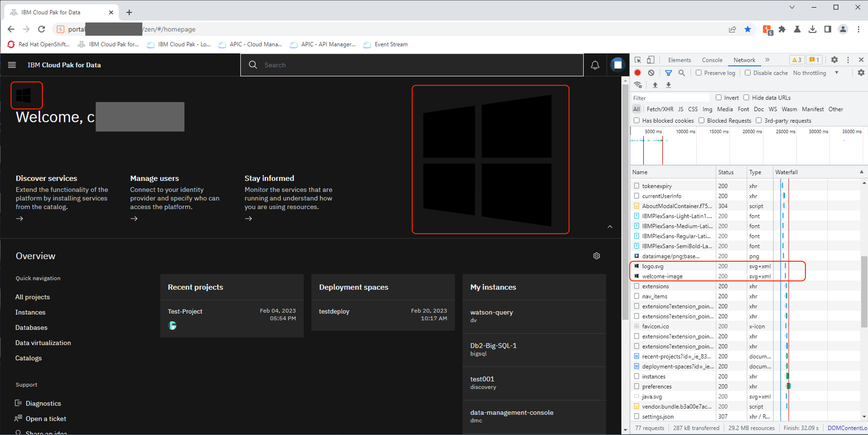Tick the Invert filter checkbox

(718, 98)
